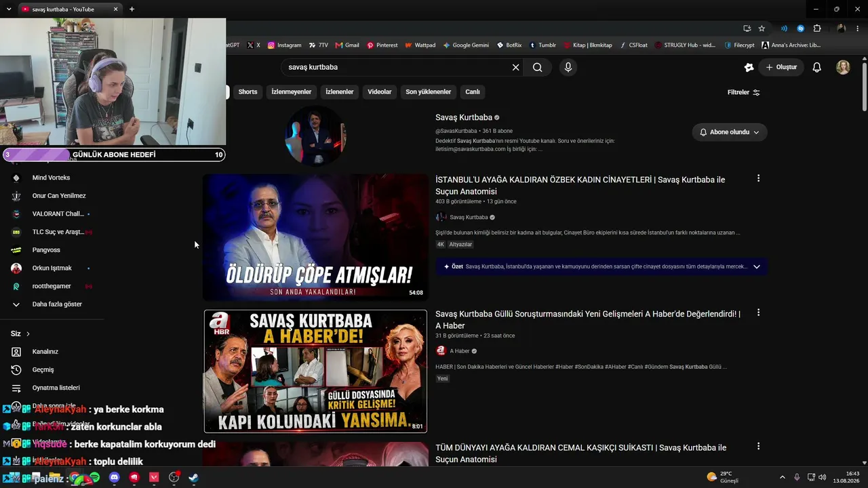Open the İstanbul'u Ayağa Kaldıran video title
This screenshot has height=488, width=868.
coord(580,185)
